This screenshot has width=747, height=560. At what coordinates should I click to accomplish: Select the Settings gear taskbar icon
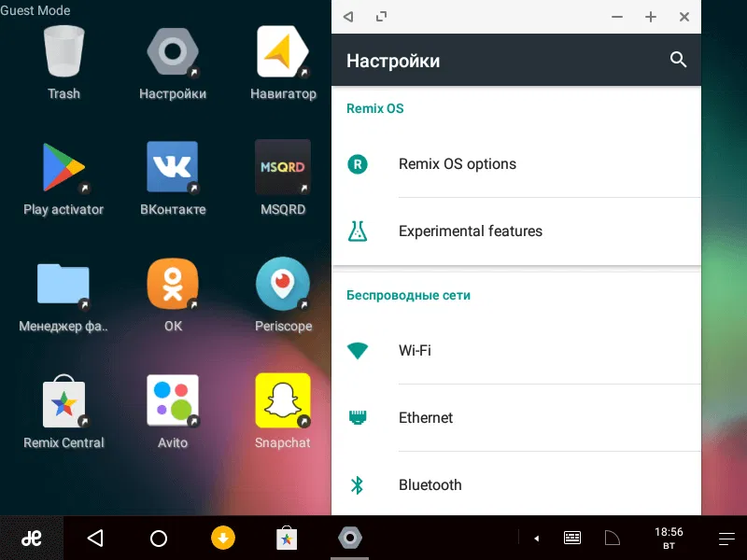[350, 539]
